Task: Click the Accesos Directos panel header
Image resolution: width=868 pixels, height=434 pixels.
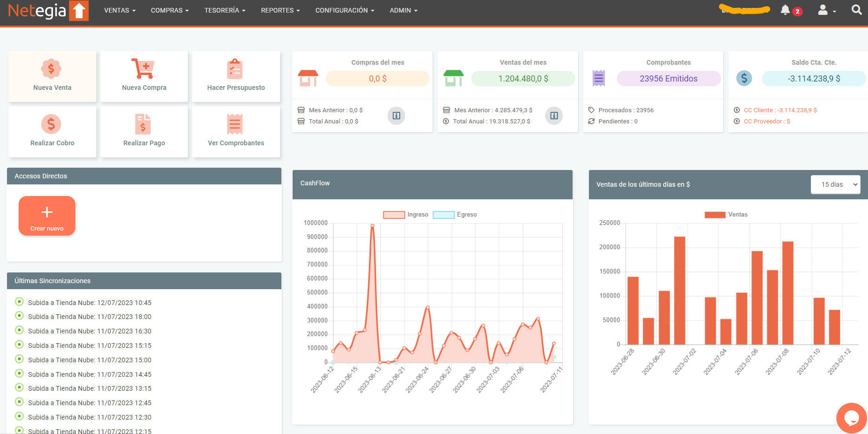Action: coord(144,176)
